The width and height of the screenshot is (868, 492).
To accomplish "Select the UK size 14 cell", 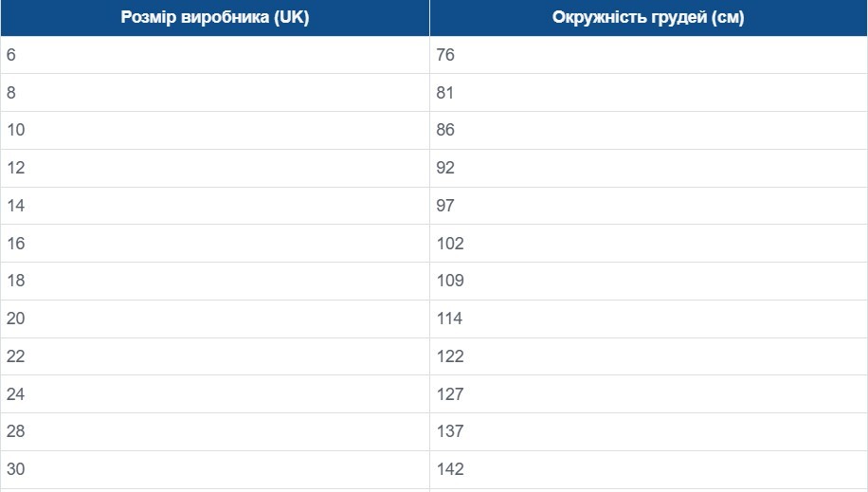I will [x=15, y=206].
